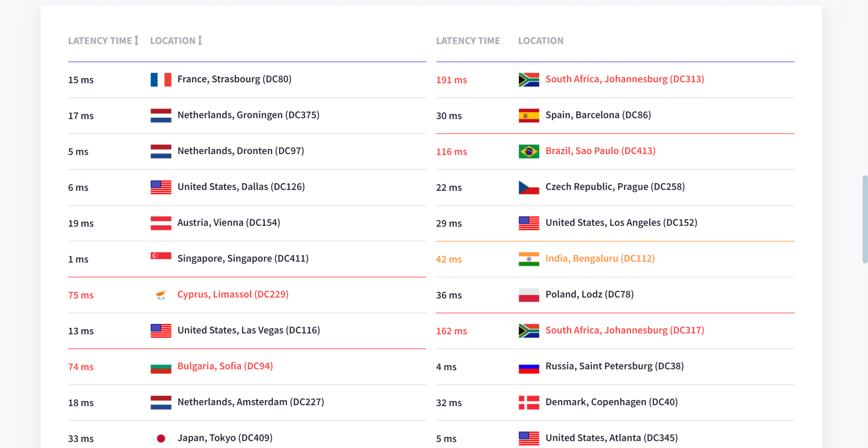Click the Brazil flag icon
The height and width of the screenshot is (448, 868).
[x=528, y=151]
